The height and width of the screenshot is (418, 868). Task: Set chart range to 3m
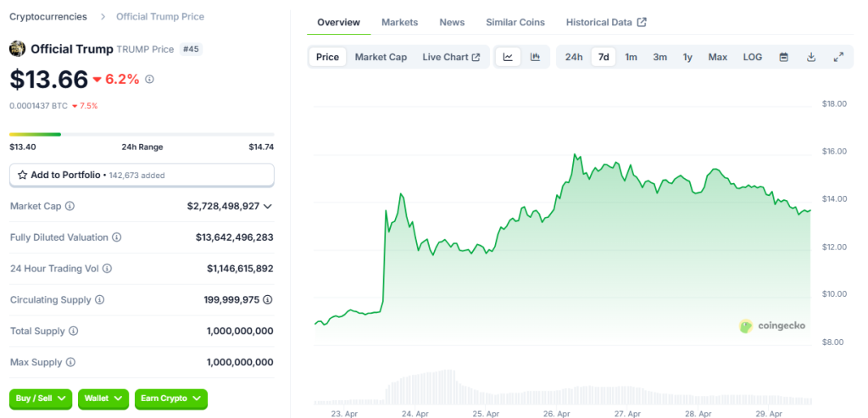click(659, 57)
